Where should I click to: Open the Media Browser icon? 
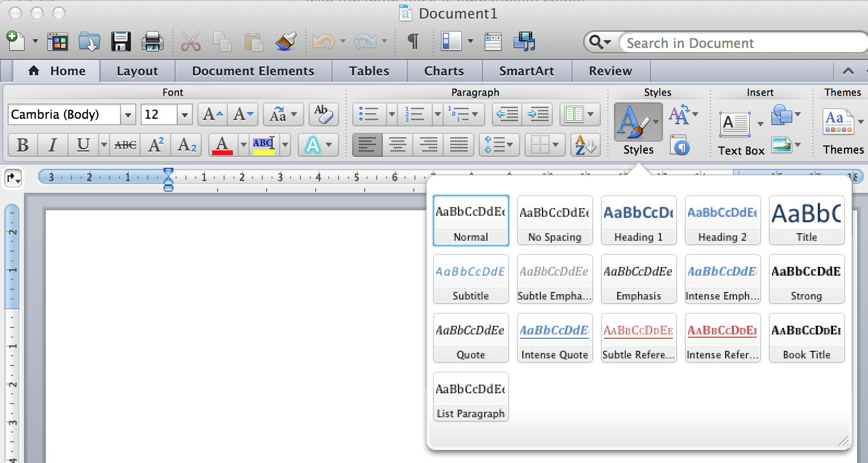coord(525,41)
